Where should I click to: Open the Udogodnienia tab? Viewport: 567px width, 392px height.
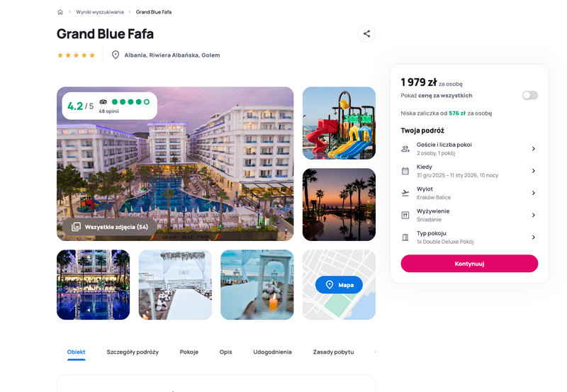pos(272,352)
